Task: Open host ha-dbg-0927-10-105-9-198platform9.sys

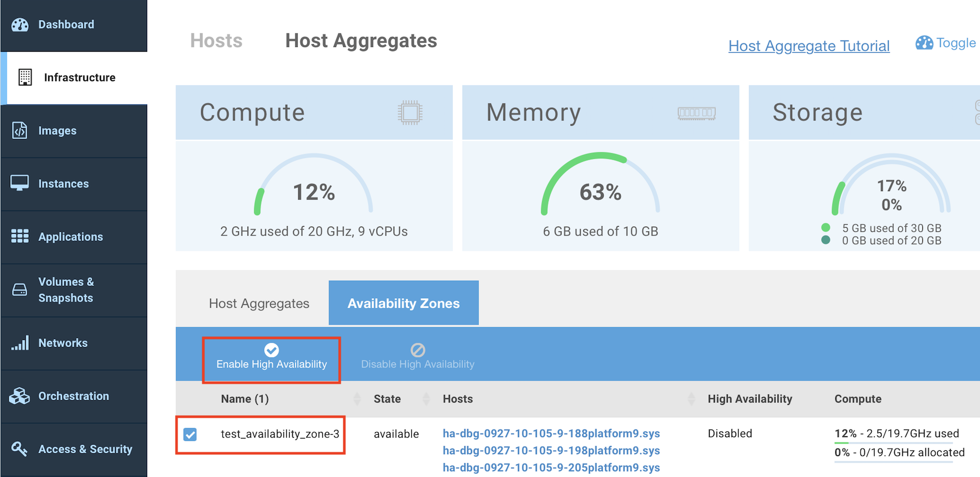Action: tap(551, 451)
